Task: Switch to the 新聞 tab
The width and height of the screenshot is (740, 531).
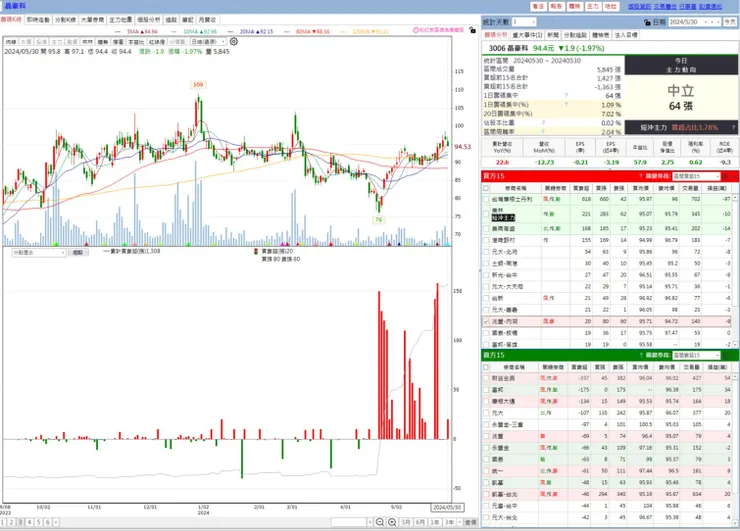Action: (553, 35)
